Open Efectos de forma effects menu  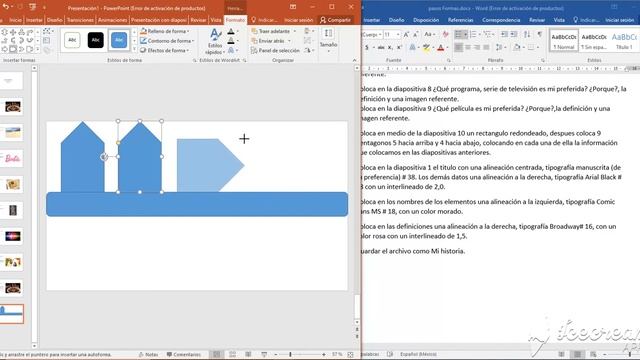pos(164,50)
